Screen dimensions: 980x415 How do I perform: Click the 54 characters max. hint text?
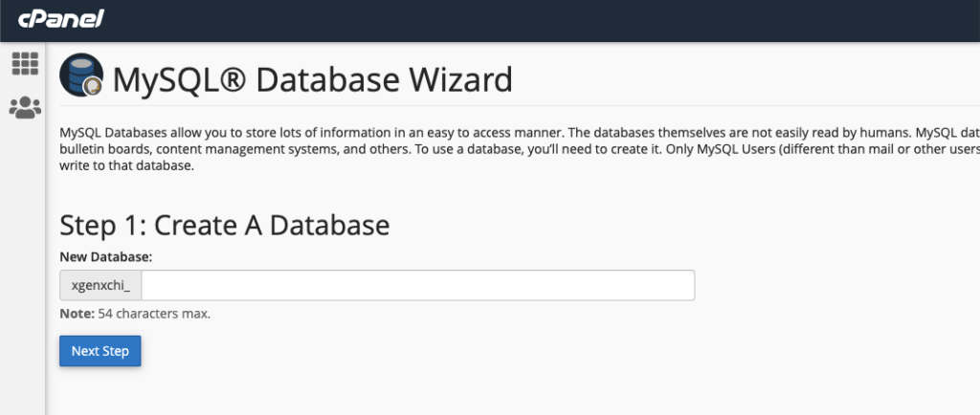[x=154, y=314]
